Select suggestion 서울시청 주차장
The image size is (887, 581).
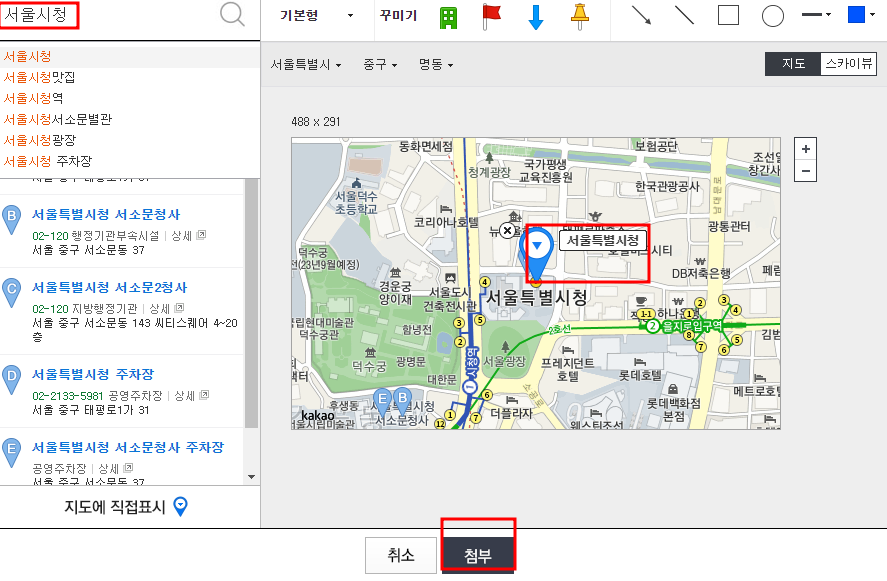[x=48, y=161]
